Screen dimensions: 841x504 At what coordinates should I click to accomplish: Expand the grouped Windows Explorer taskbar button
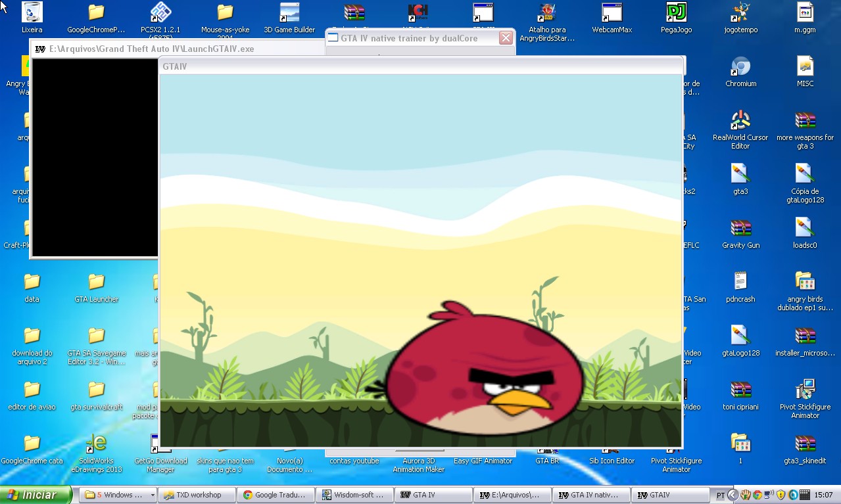pos(118,495)
